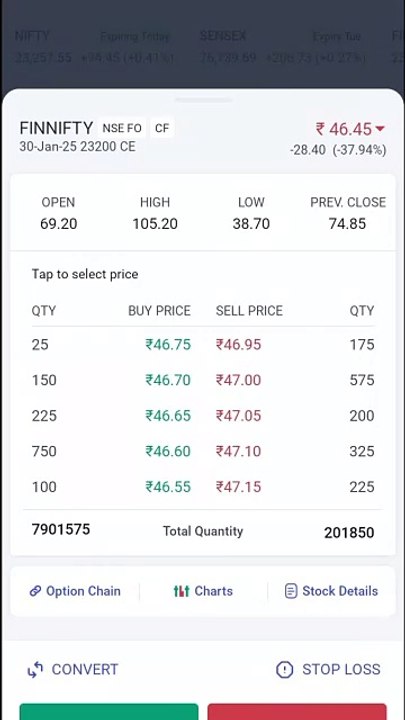
Task: Select sell price ₹47.05
Action: [238, 416]
